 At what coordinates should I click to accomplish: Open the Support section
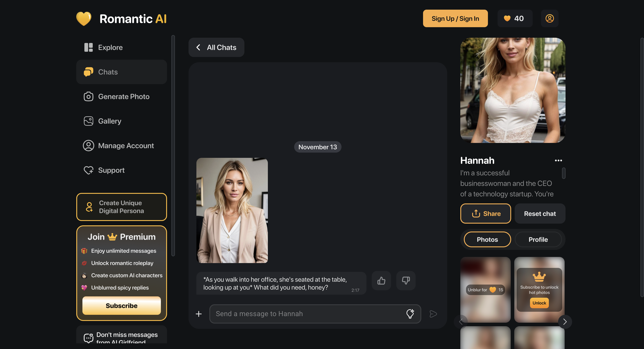pyautogui.click(x=88, y=170)
